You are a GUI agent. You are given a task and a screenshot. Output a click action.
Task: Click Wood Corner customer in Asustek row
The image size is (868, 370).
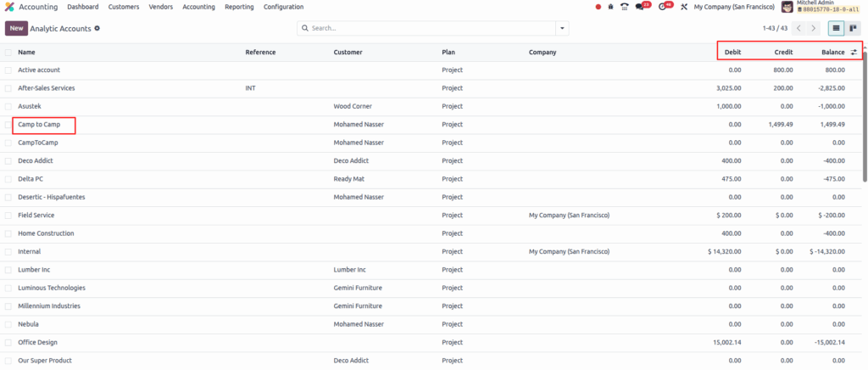(353, 106)
